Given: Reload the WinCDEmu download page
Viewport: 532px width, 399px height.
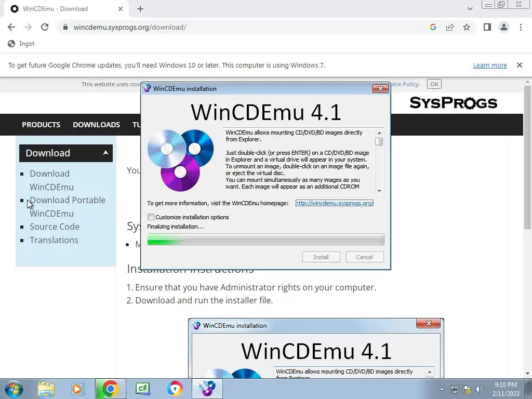Looking at the screenshot, I should pyautogui.click(x=45, y=27).
